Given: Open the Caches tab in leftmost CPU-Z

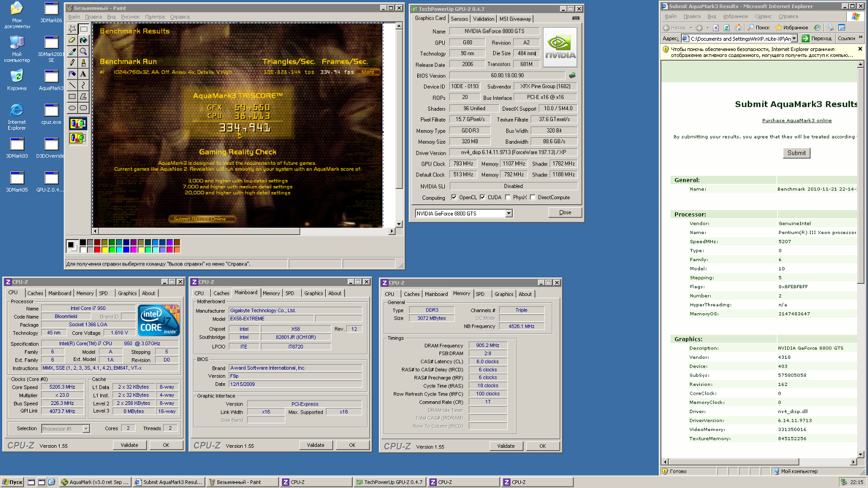Looking at the screenshot, I should click(35, 293).
